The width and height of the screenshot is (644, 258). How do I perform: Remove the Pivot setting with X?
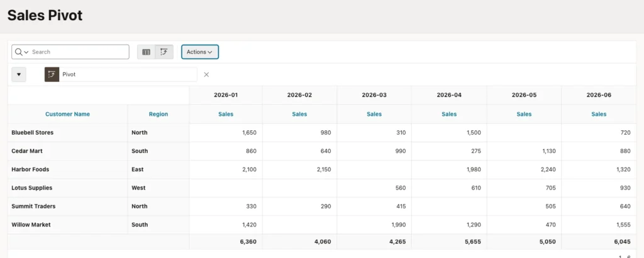pos(206,75)
